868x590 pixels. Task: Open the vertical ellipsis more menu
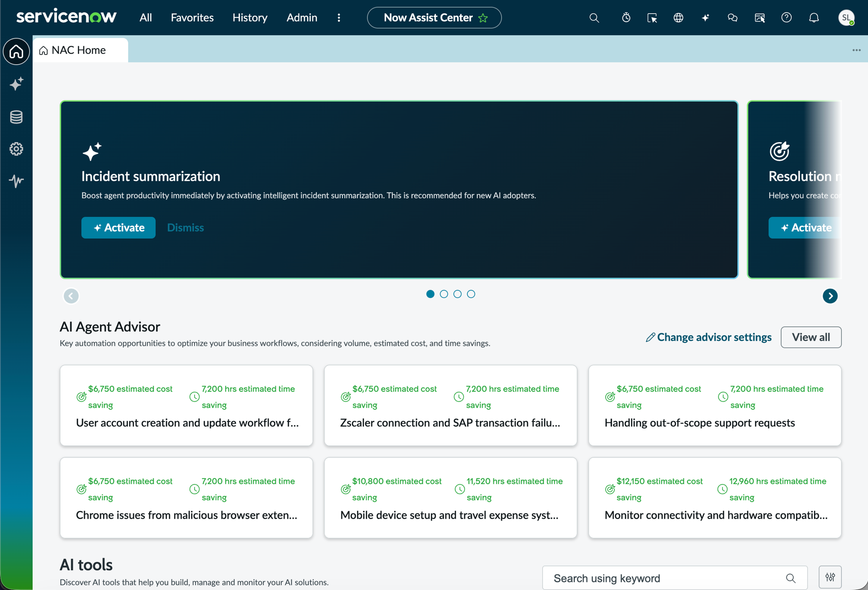(339, 18)
